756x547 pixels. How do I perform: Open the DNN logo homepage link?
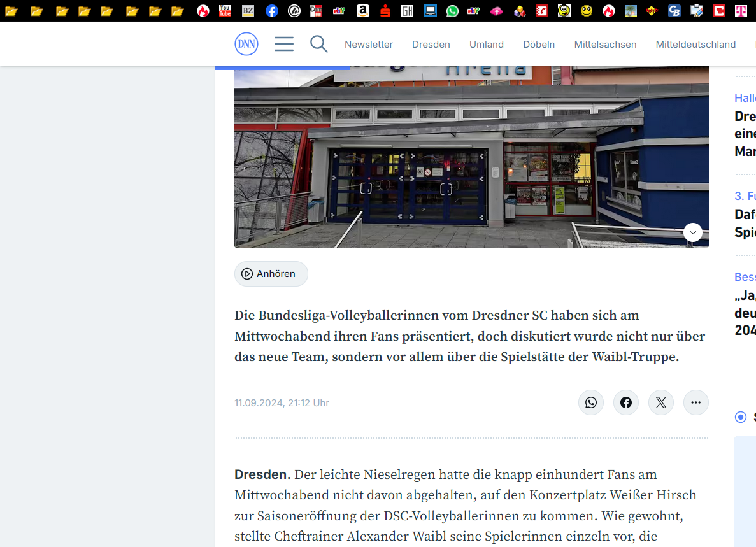pyautogui.click(x=246, y=44)
